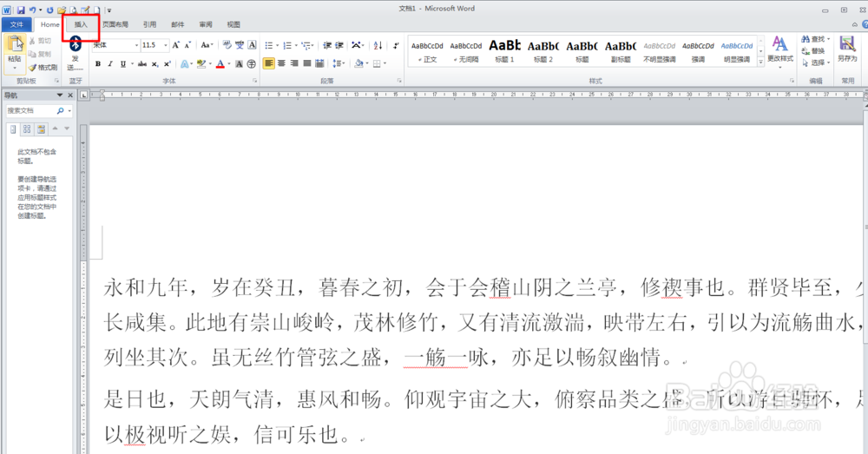This screenshot has width=868, height=454.
Task: Click the Clear Formatting icon
Action: click(x=227, y=45)
